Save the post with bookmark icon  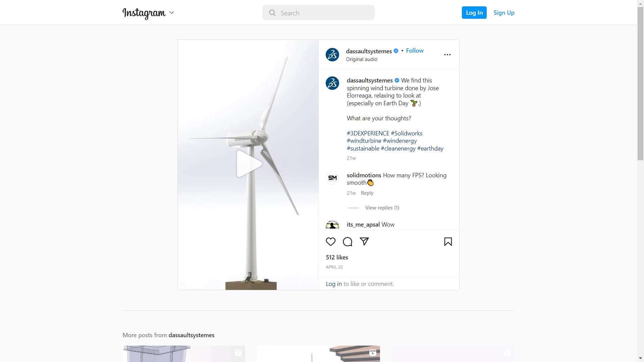[x=448, y=242]
